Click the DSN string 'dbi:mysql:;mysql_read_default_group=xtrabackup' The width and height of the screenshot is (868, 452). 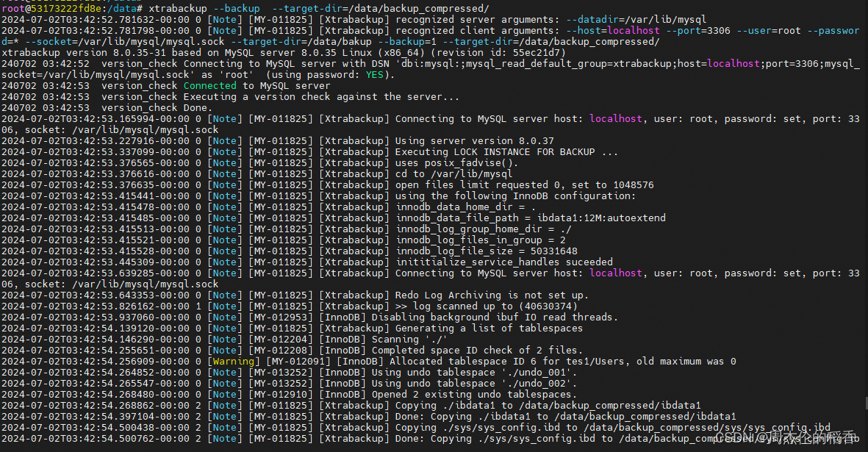537,64
